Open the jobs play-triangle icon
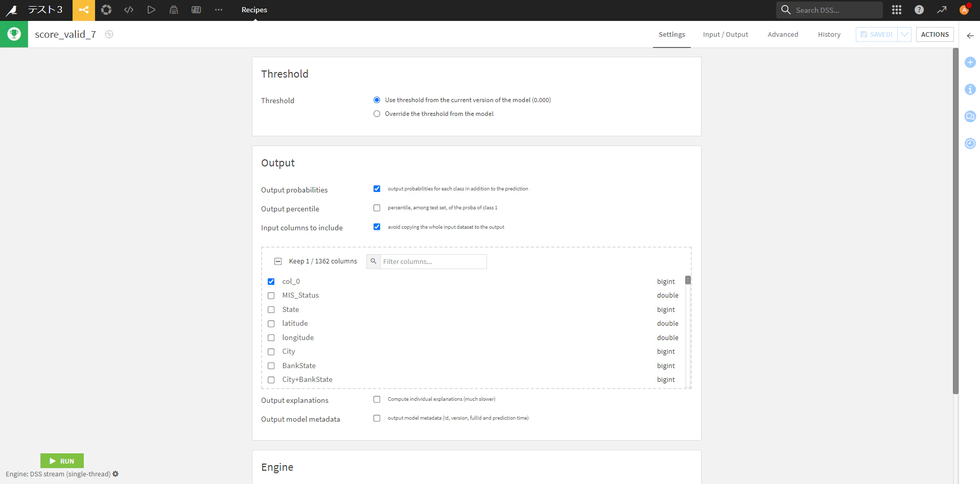The width and height of the screenshot is (980, 484). pos(151,10)
